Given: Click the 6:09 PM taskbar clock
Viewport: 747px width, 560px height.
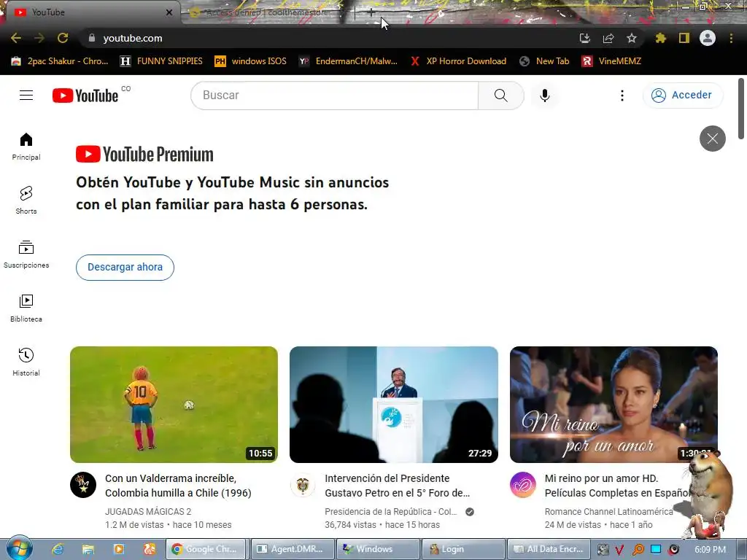Looking at the screenshot, I should click(x=710, y=550).
